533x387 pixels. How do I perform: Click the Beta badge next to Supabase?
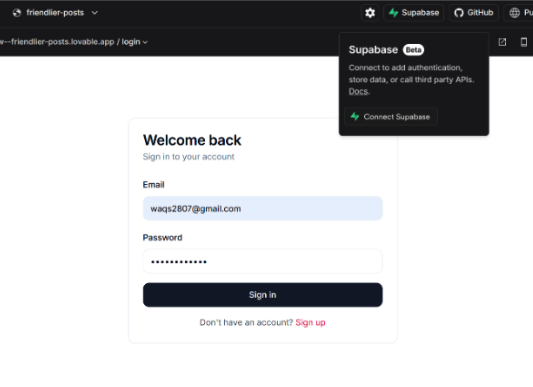413,50
